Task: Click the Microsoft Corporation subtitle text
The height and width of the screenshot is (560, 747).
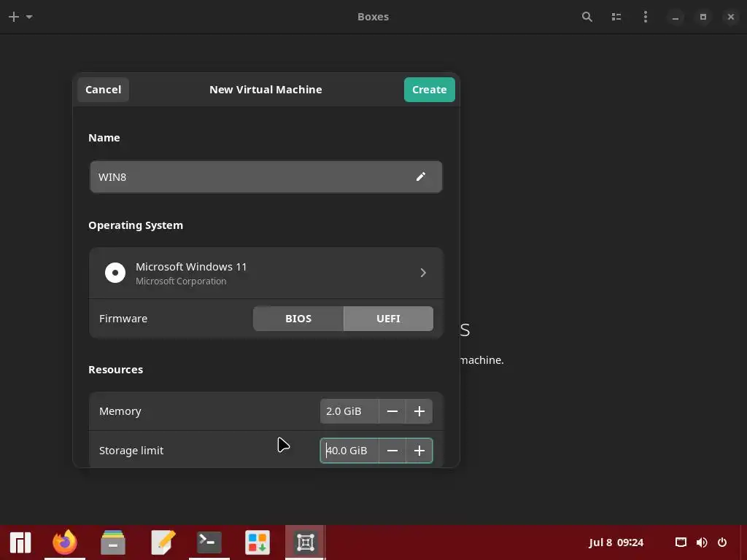Action: pos(181,281)
